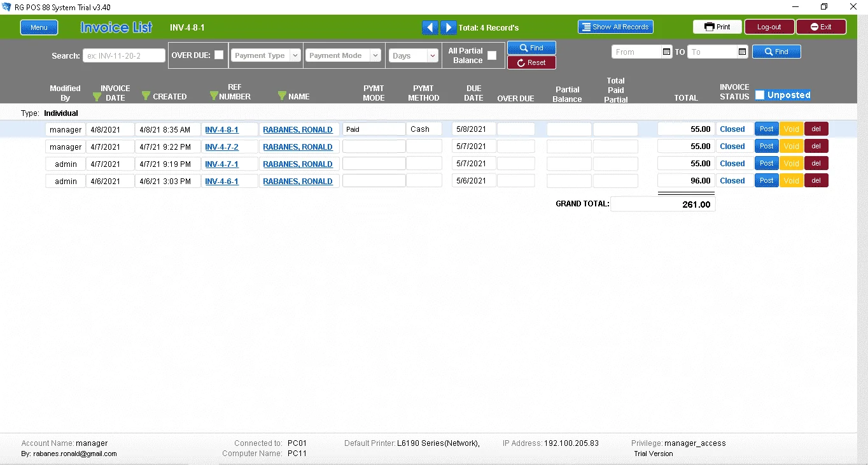
Task: Click the Grand Total 261.00 field
Action: pyautogui.click(x=662, y=204)
